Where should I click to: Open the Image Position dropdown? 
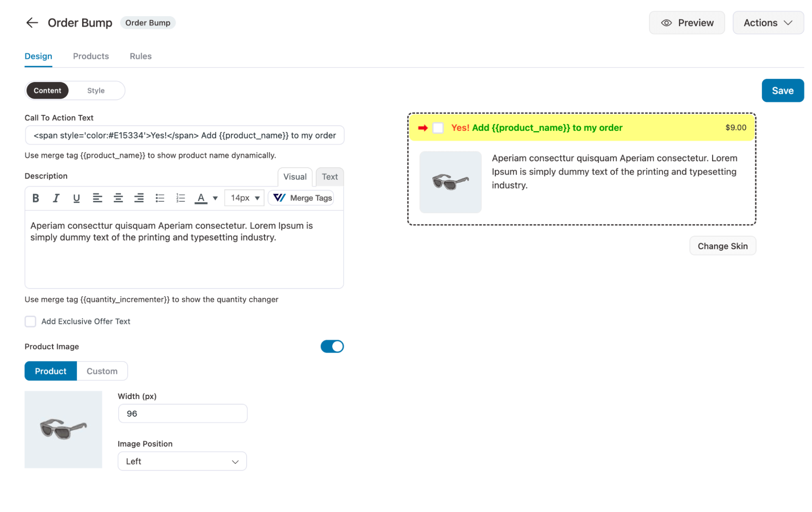[x=182, y=461]
